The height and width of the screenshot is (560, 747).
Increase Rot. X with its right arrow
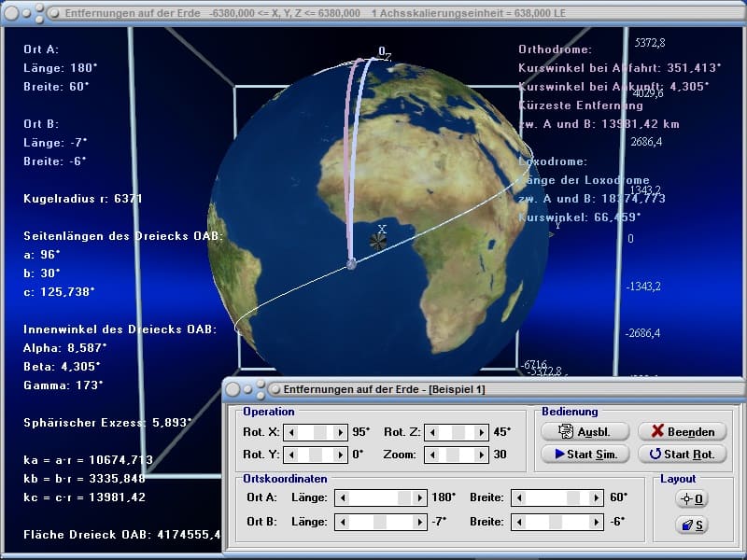coord(340,432)
